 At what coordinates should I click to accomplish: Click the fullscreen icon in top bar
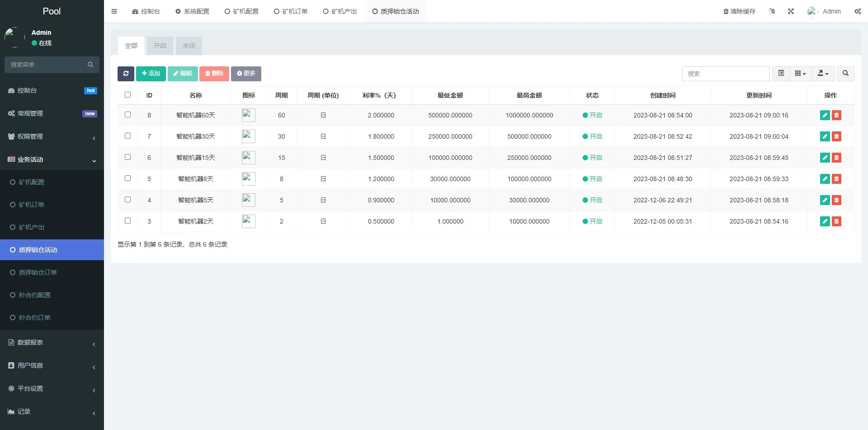[791, 11]
